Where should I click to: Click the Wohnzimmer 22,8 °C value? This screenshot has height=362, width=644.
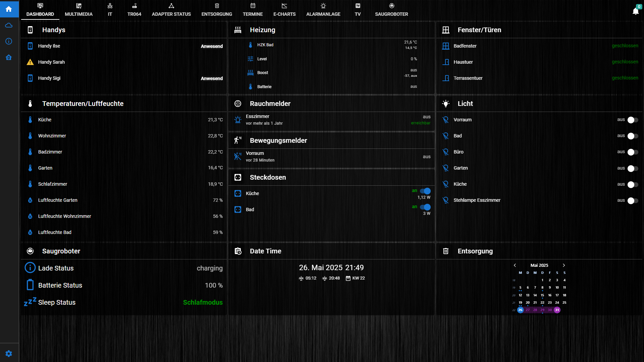click(215, 136)
